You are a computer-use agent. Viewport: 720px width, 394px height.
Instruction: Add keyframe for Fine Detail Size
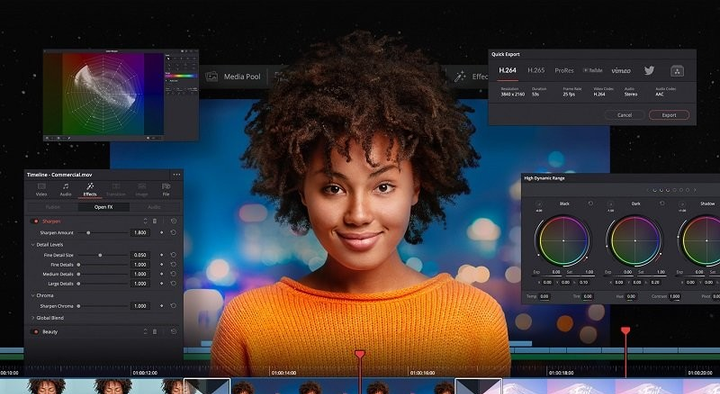click(x=162, y=255)
